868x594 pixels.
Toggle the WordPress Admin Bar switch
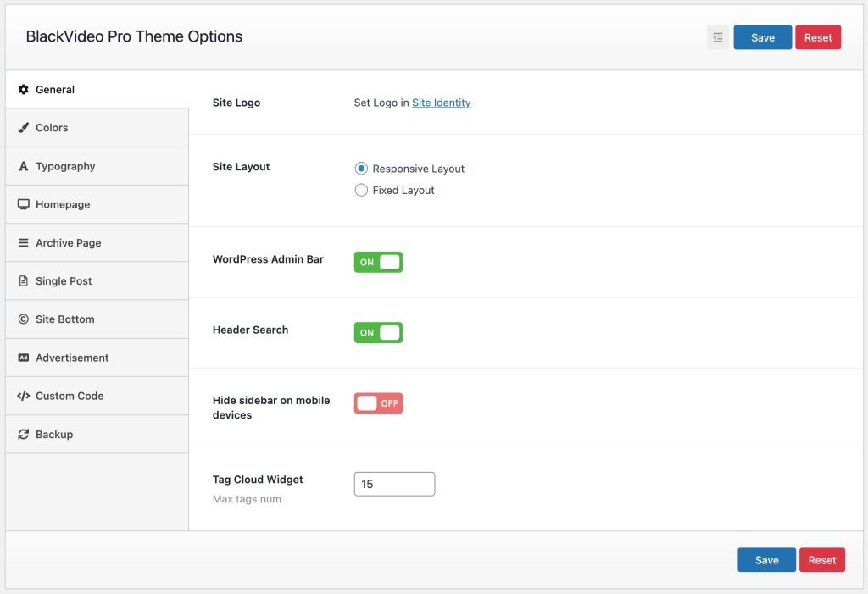[378, 262]
